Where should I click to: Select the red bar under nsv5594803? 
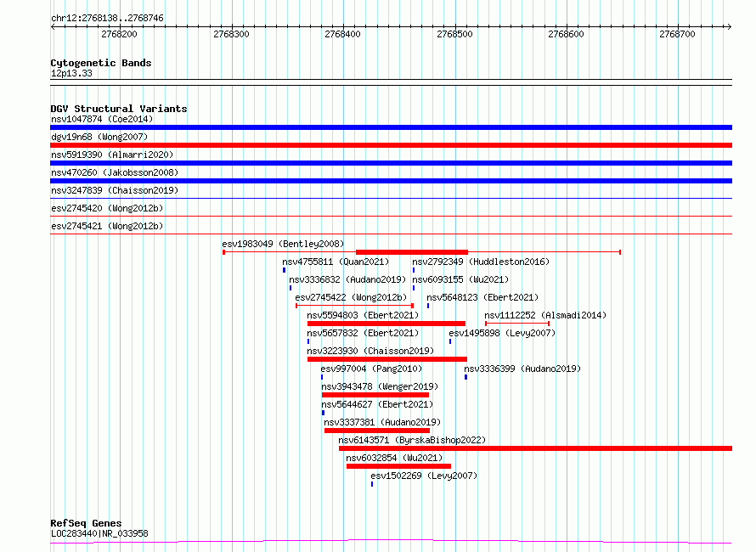(x=386, y=324)
